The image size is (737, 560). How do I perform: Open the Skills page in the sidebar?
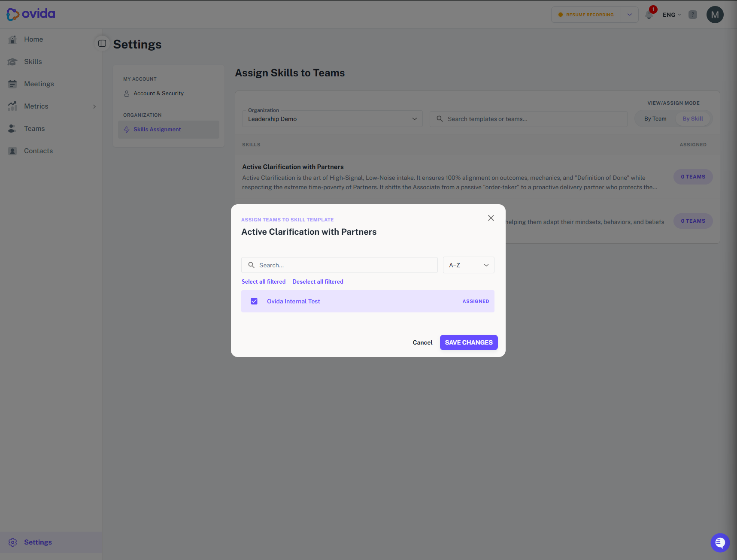[33, 62]
